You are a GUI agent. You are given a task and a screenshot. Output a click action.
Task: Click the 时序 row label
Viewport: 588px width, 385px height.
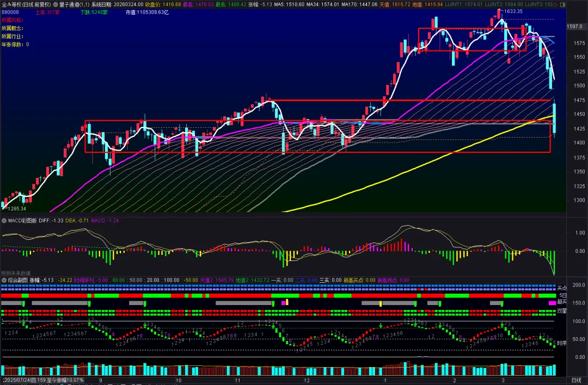562,343
